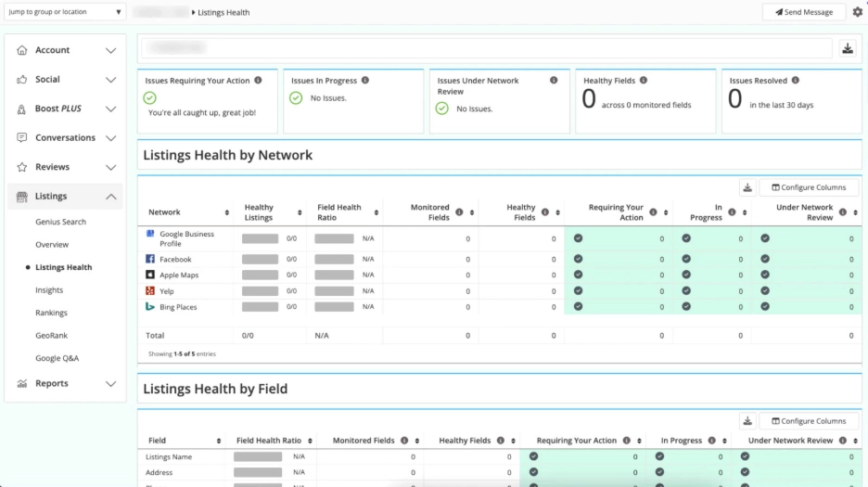Click Healthy Fields info icon in network table
The height and width of the screenshot is (487, 868).
click(544, 212)
